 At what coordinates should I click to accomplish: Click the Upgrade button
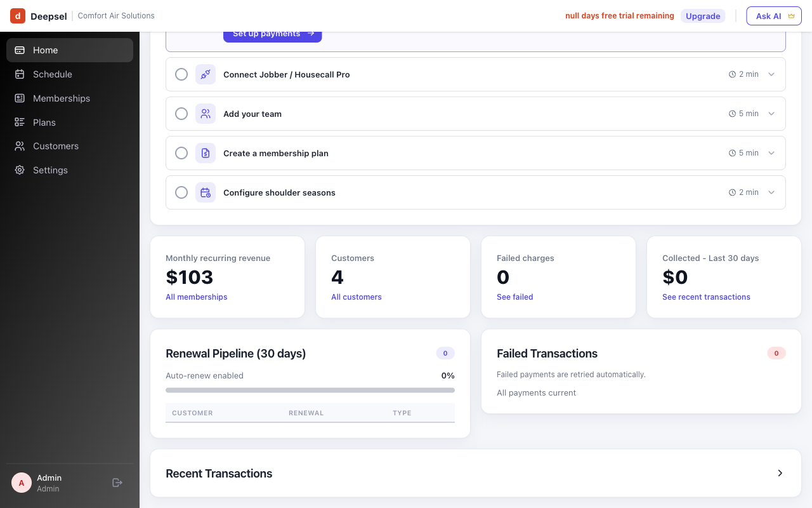[x=703, y=16]
